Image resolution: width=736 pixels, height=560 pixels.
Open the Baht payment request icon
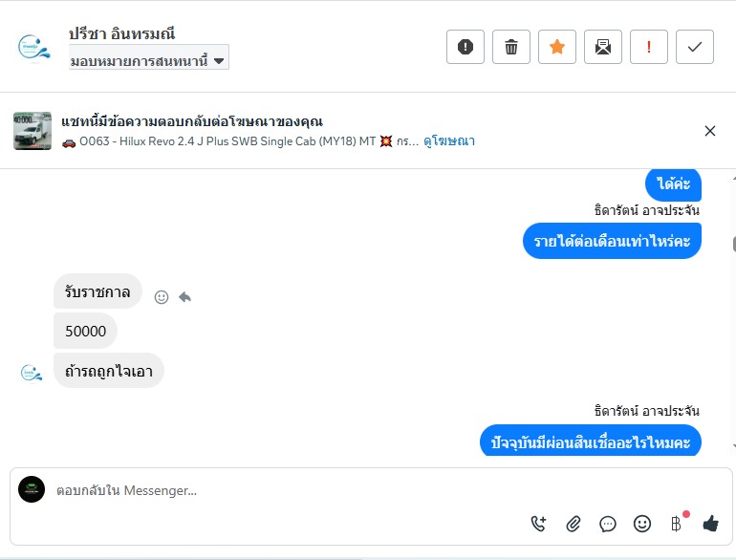coord(677,524)
